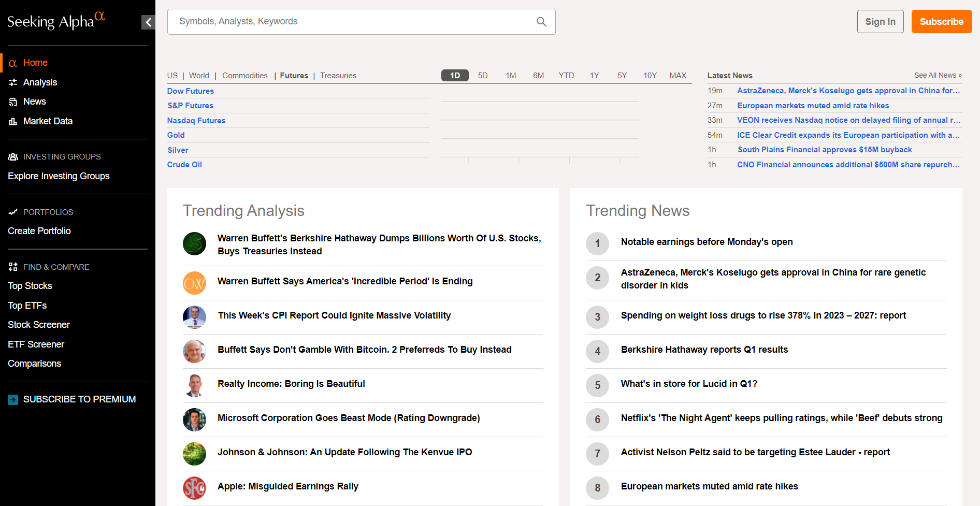Open author avatar beside CPI Report article
Image resolution: width=980 pixels, height=506 pixels.
tap(194, 317)
